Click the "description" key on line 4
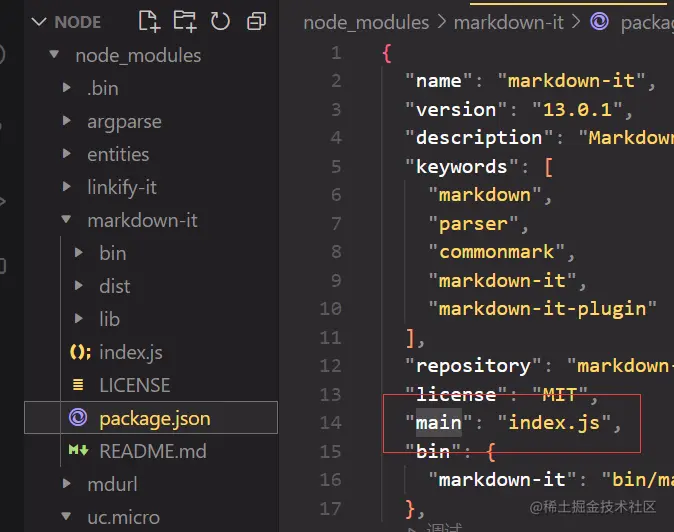Image resolution: width=674 pixels, height=532 pixels. 479,138
